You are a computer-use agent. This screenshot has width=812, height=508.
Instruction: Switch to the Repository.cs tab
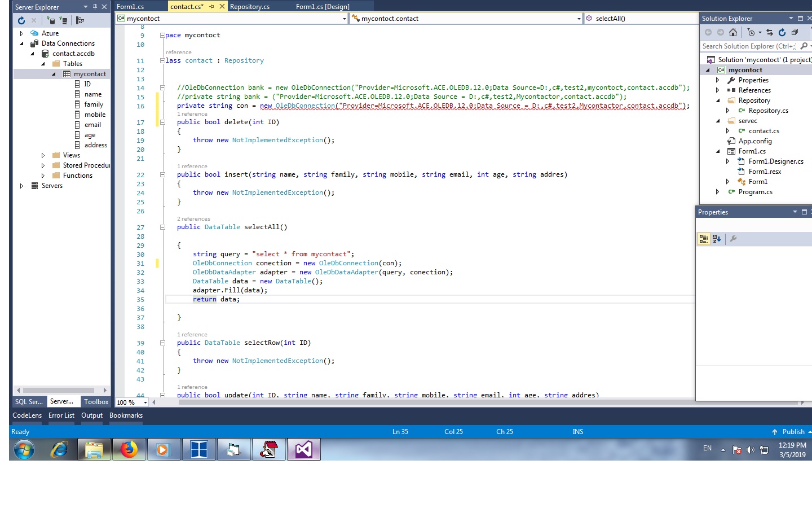tap(249, 7)
